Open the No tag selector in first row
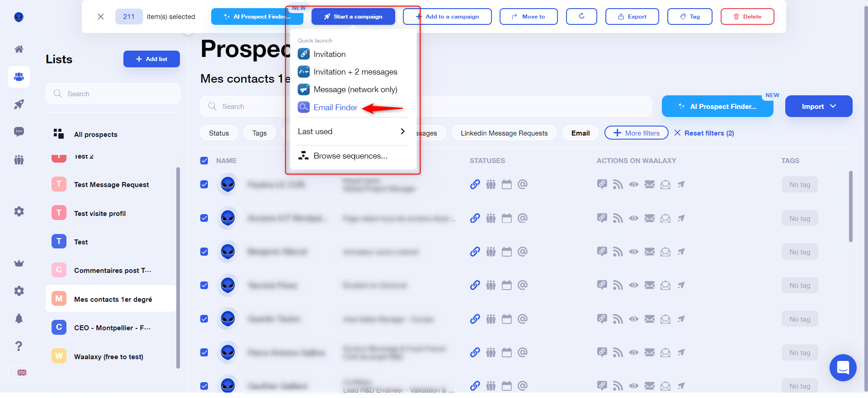The height and width of the screenshot is (398, 868). (x=800, y=184)
